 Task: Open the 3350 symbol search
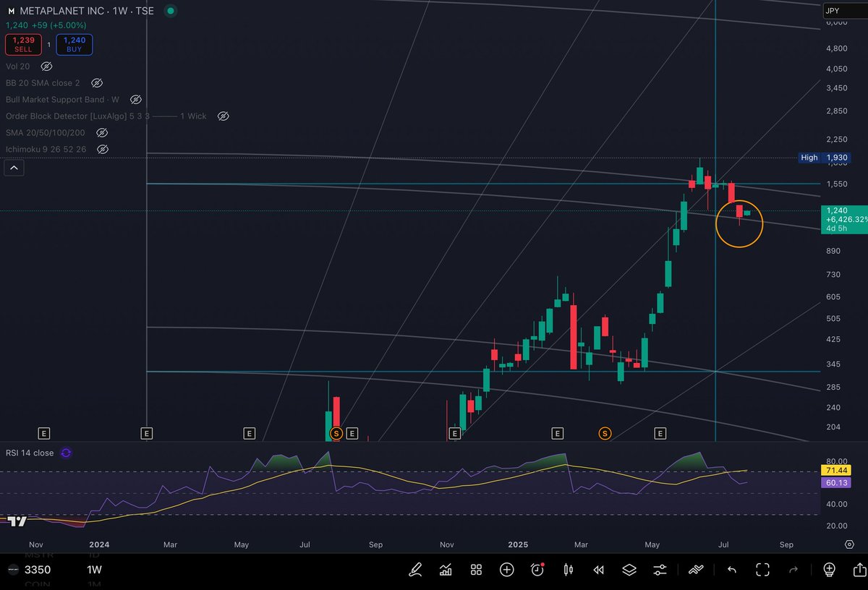[x=38, y=570]
